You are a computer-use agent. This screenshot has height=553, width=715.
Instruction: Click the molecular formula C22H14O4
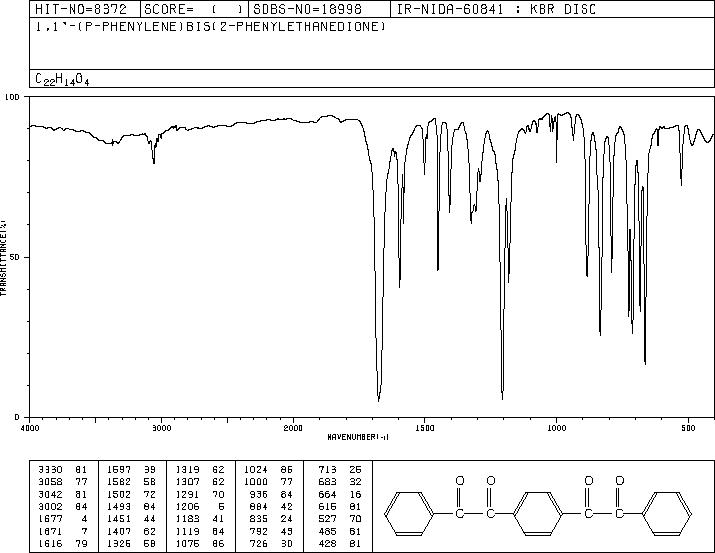click(x=62, y=79)
